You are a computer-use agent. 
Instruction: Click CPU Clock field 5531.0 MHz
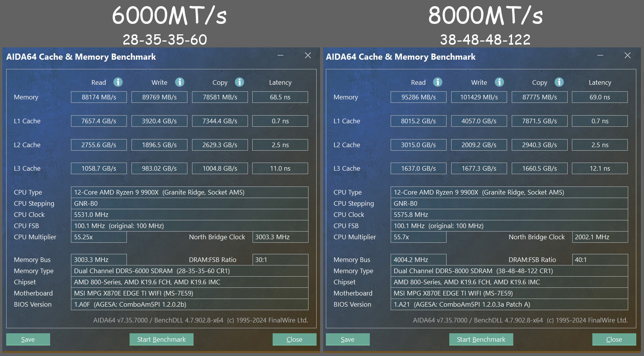189,215
